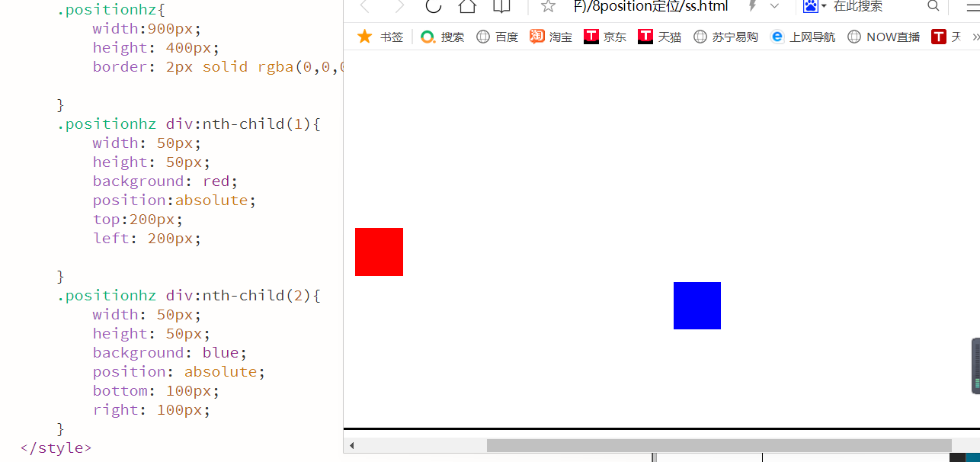
Task: Click the red square on the page
Action: point(379,252)
